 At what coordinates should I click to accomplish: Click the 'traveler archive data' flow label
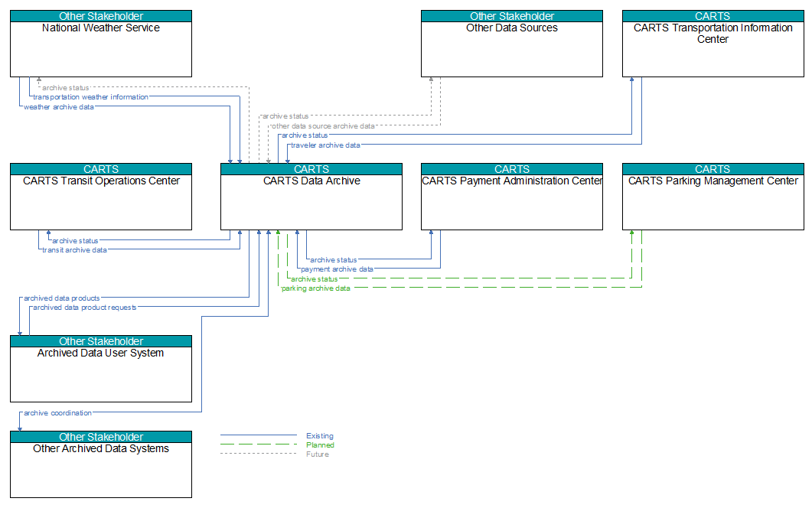click(325, 145)
